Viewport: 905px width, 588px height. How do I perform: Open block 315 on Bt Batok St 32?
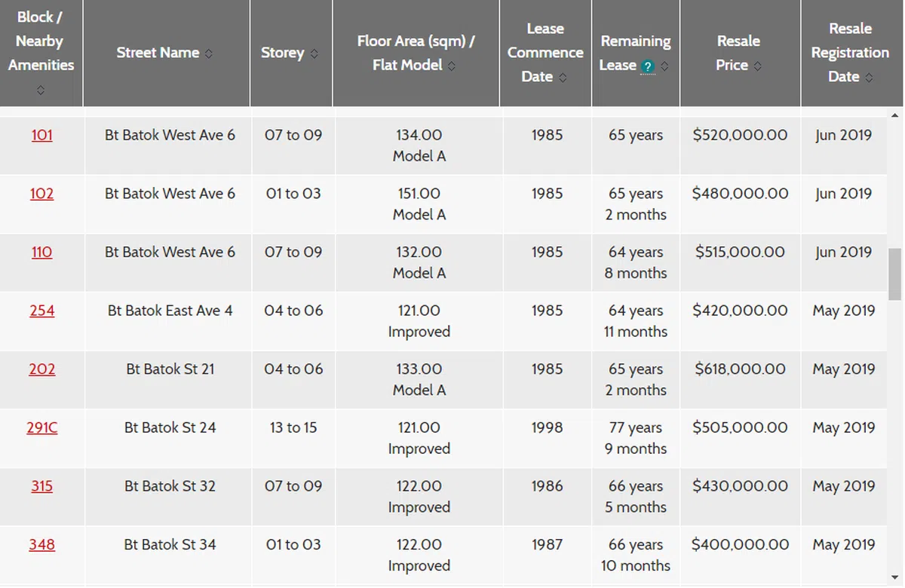42,486
